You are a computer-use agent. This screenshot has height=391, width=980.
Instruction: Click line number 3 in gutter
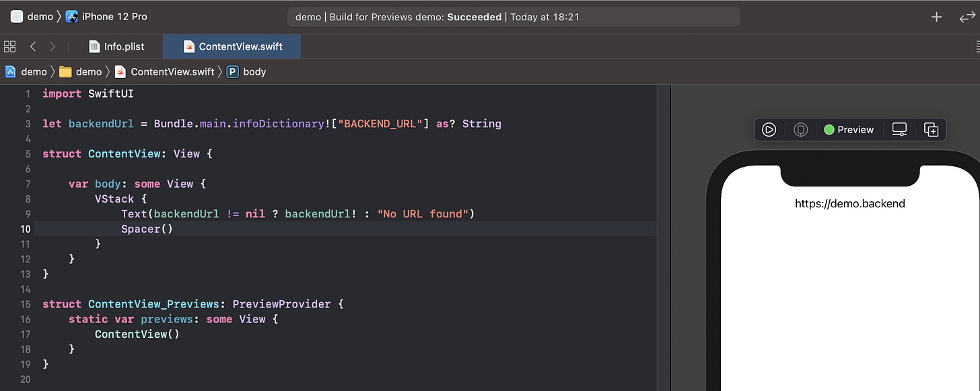[x=28, y=124]
